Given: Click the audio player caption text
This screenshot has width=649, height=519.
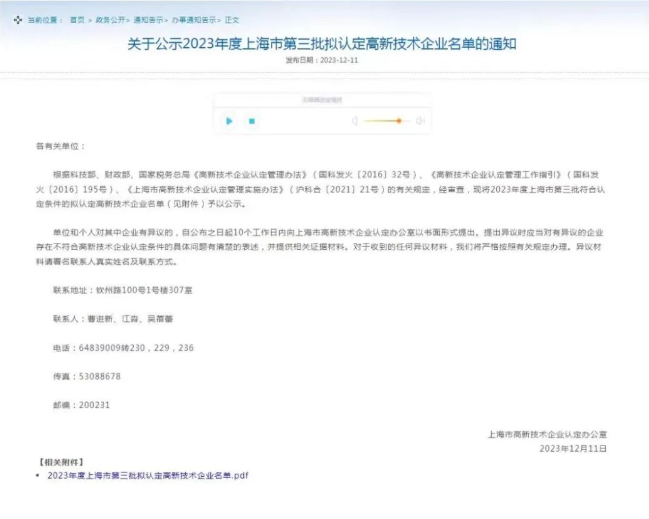Looking at the screenshot, I should [x=322, y=100].
